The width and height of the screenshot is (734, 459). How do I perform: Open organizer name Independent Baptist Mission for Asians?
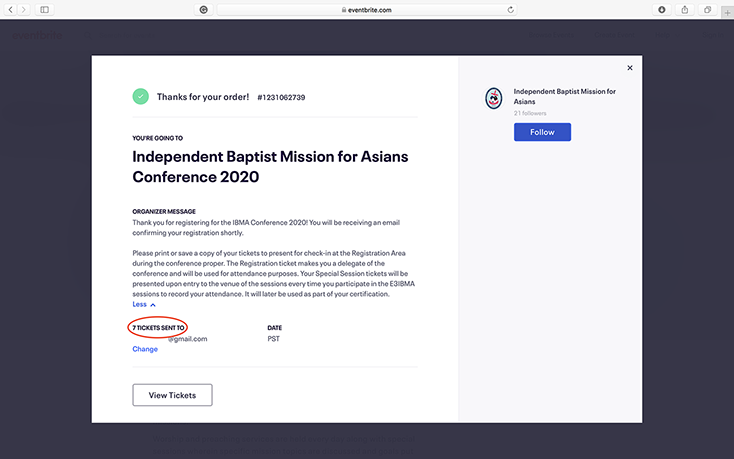[565, 96]
